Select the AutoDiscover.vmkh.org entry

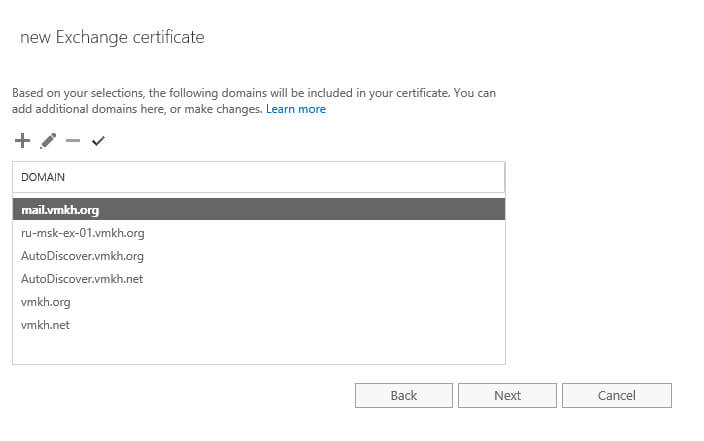259,256
